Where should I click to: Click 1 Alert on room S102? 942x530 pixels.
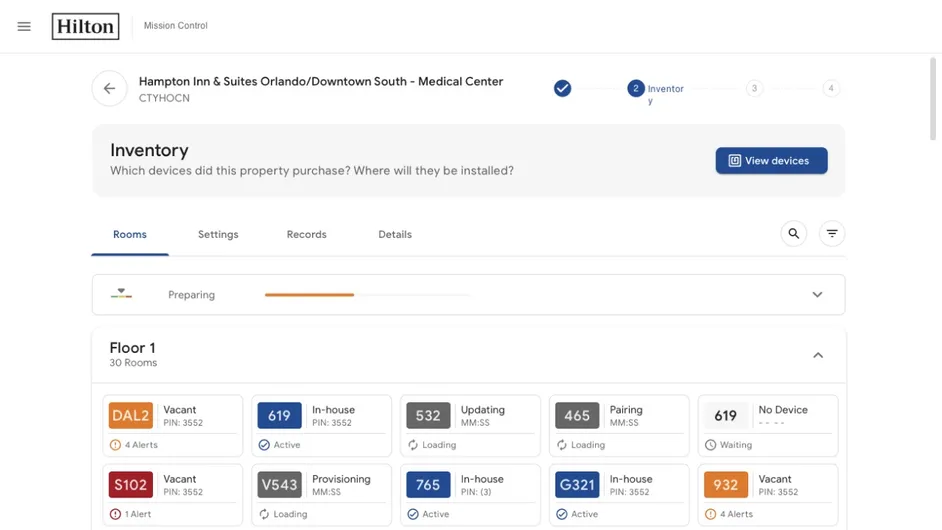coord(130,514)
